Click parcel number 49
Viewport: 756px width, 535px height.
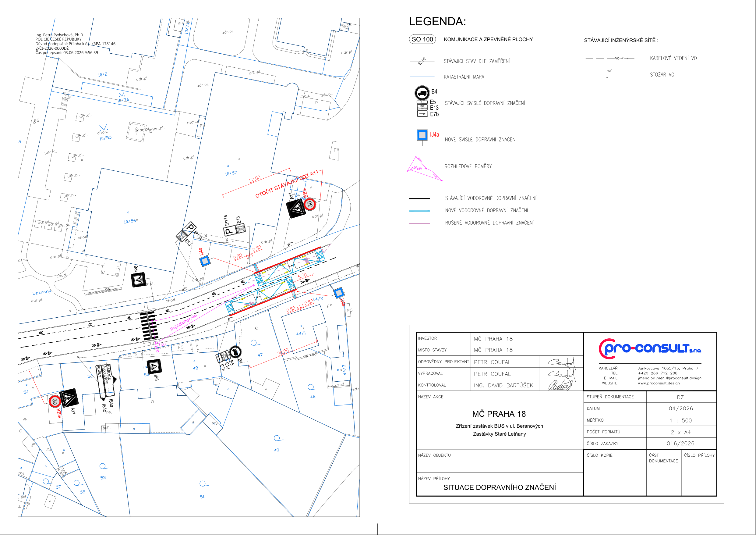[x=277, y=450]
